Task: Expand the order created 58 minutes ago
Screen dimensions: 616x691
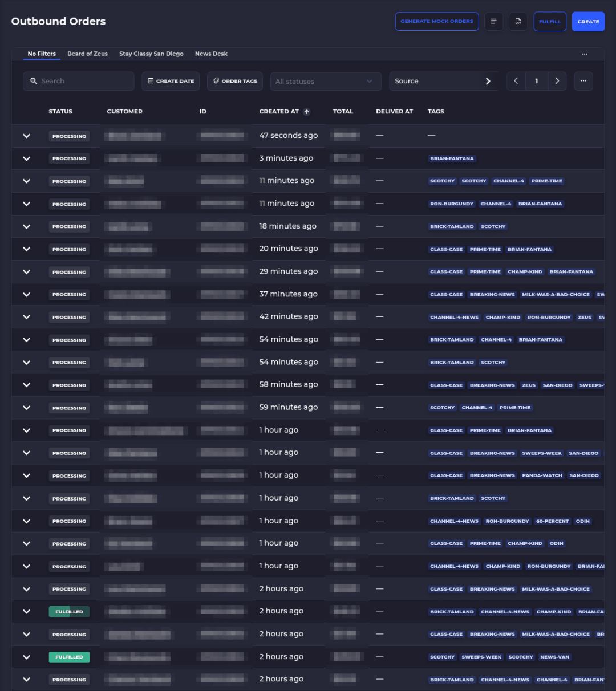Action: pyautogui.click(x=26, y=385)
